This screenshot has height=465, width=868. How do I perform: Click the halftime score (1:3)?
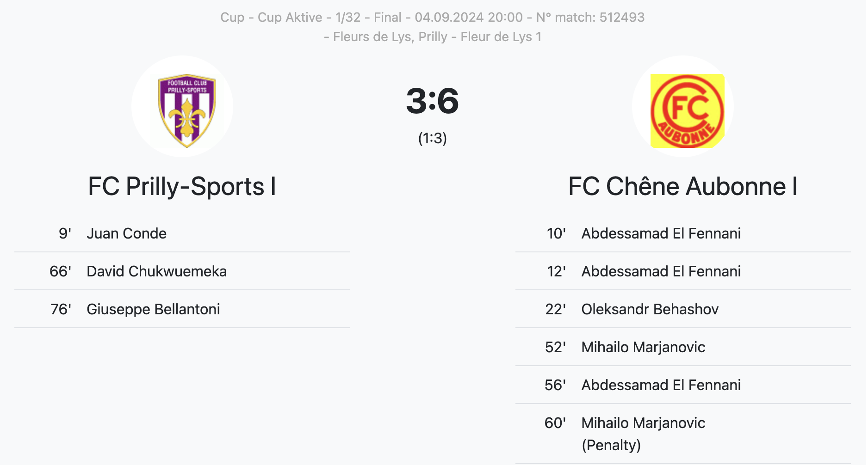[432, 138]
